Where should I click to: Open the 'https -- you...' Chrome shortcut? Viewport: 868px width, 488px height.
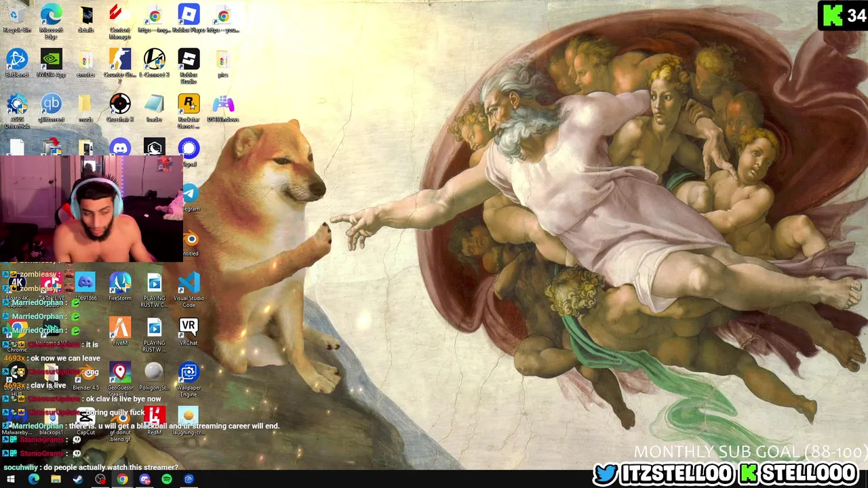tap(223, 19)
